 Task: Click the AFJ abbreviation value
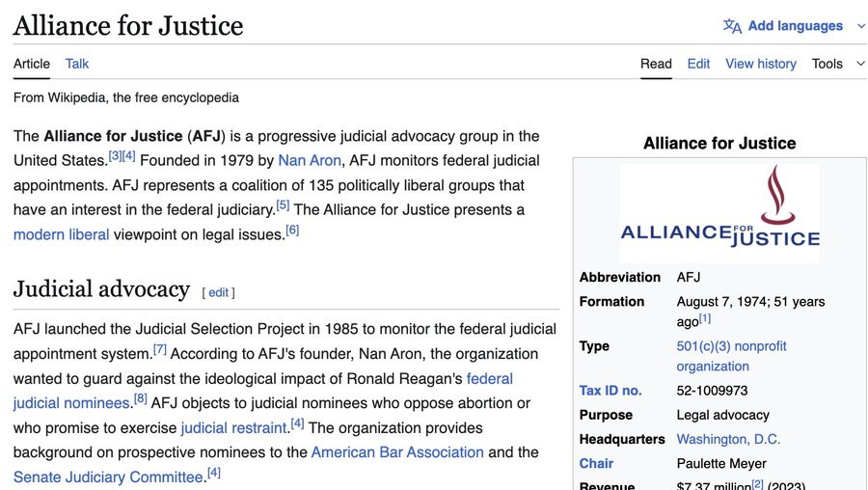click(x=688, y=277)
